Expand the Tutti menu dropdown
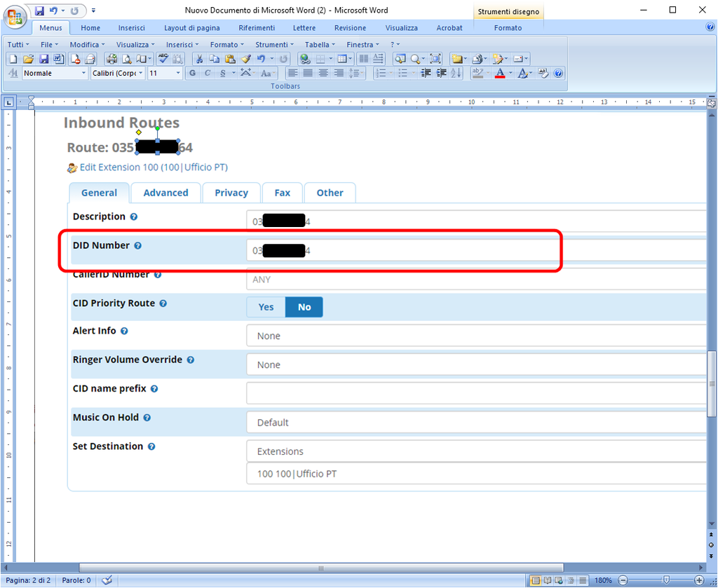 [18, 44]
